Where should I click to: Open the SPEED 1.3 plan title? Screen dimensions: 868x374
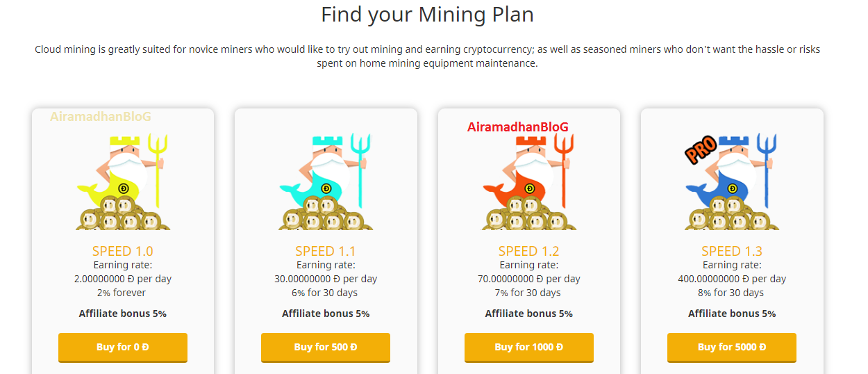click(x=731, y=251)
